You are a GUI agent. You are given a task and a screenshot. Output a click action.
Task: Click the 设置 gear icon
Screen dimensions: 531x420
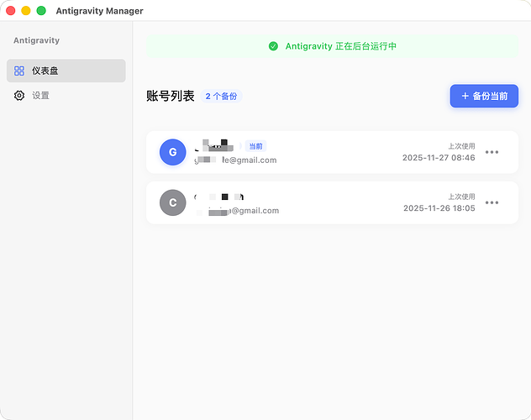point(19,96)
